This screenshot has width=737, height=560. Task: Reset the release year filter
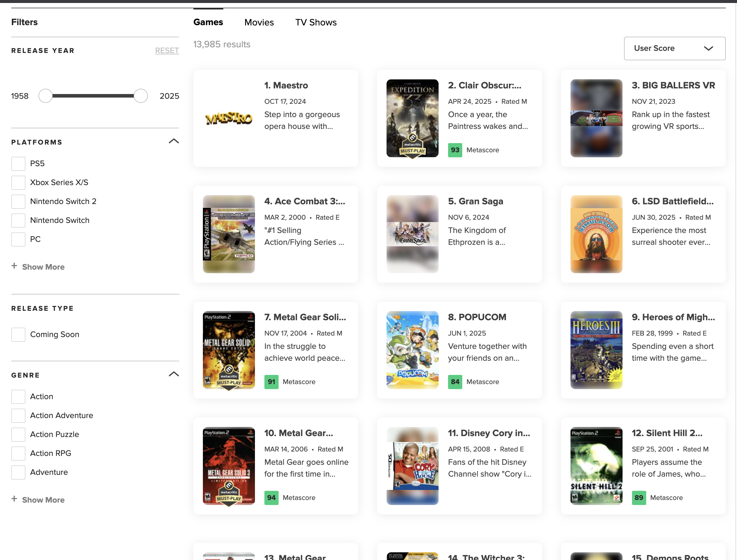point(167,51)
